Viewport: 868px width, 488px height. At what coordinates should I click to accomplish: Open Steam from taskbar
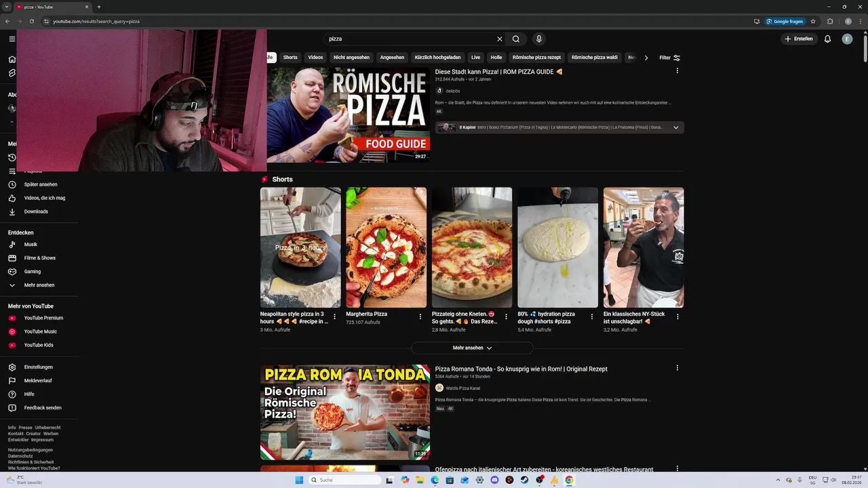pyautogui.click(x=524, y=480)
